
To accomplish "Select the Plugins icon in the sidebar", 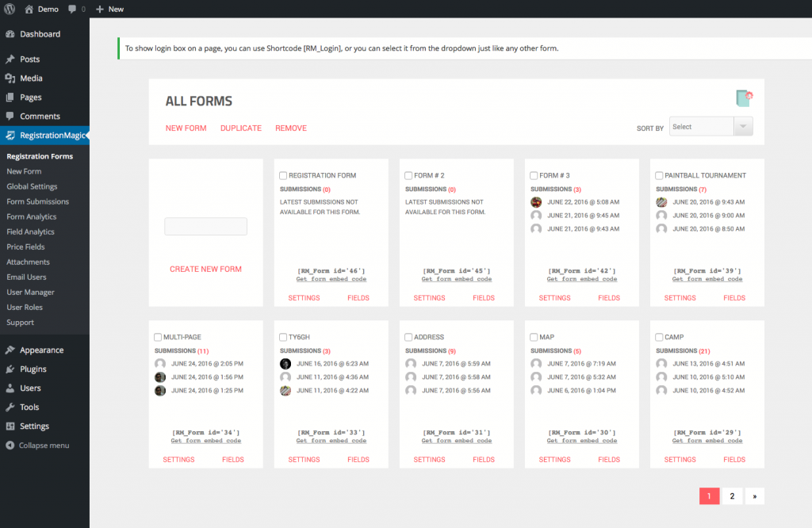I will click(9, 369).
